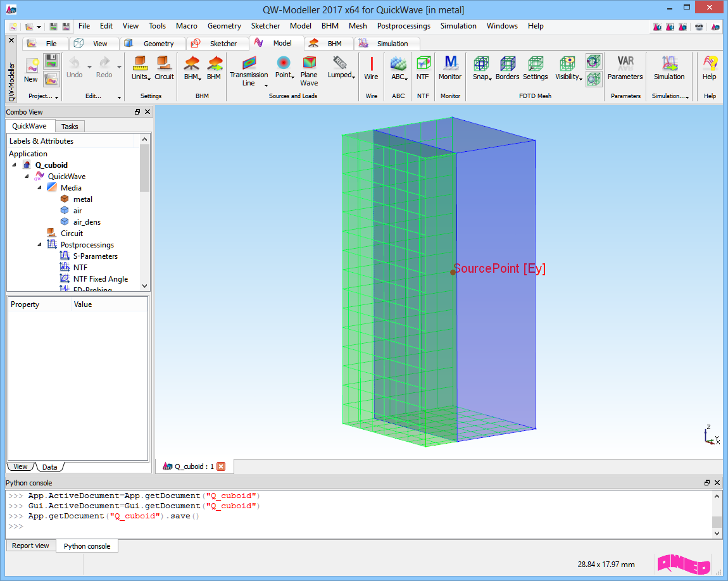This screenshot has width=728, height=581.
Task: Click the Simulation export icon in ribbon
Action: 669,63
